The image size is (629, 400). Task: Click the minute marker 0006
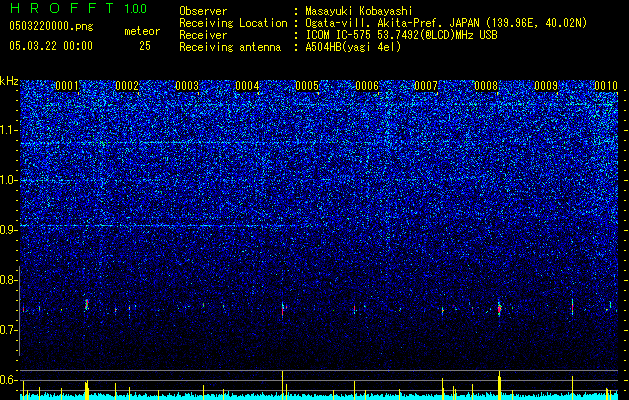(x=367, y=86)
